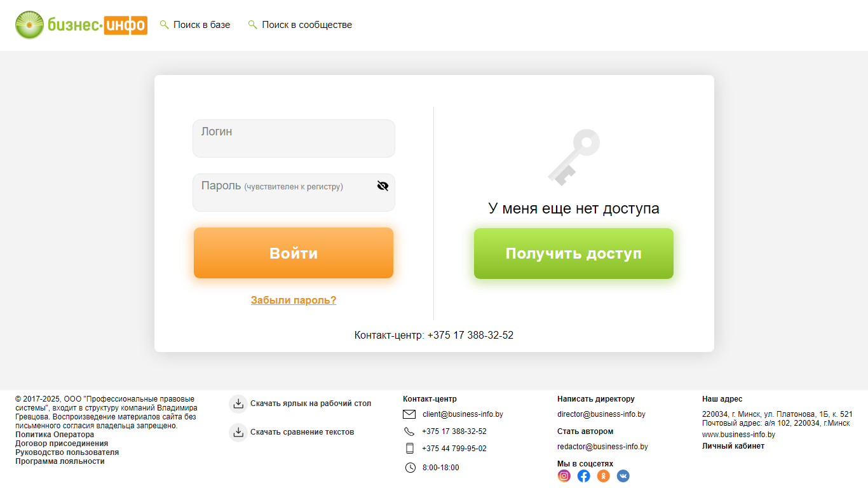Click the address line 220034, г. Минск, ул. Платонова
The image size is (868, 488).
(x=777, y=414)
